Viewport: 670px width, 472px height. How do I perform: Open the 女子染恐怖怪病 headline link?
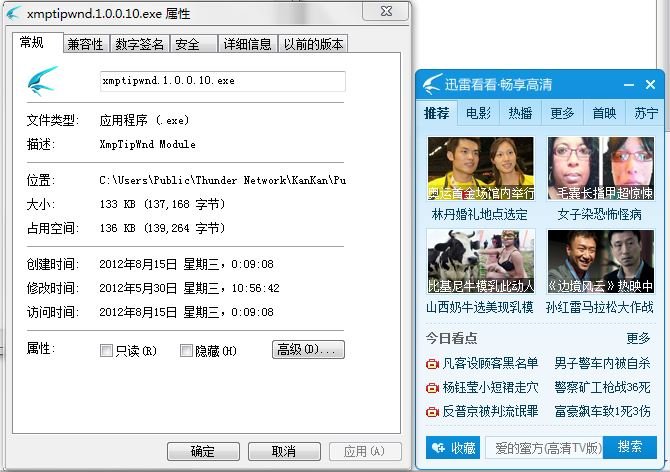point(599,214)
